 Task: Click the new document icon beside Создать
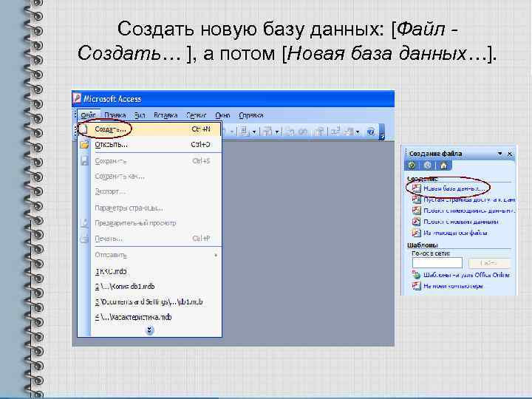point(83,129)
